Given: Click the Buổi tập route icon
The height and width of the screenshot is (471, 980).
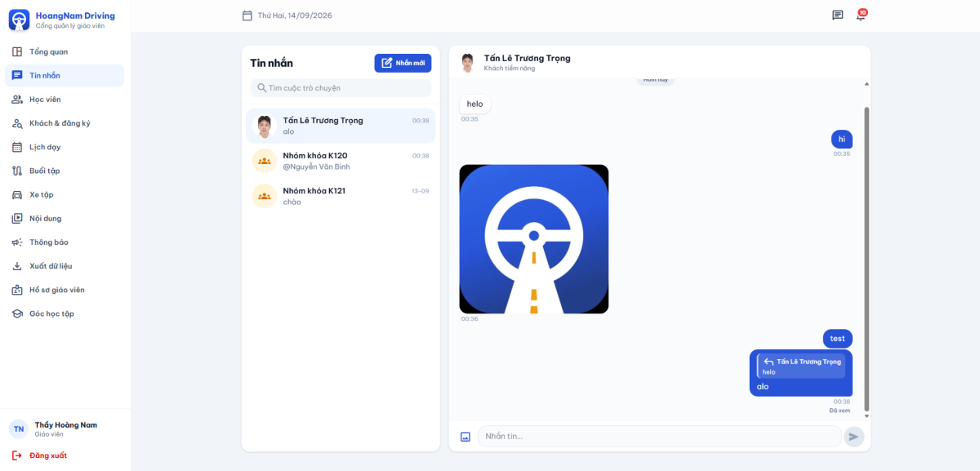Looking at the screenshot, I should 17,171.
